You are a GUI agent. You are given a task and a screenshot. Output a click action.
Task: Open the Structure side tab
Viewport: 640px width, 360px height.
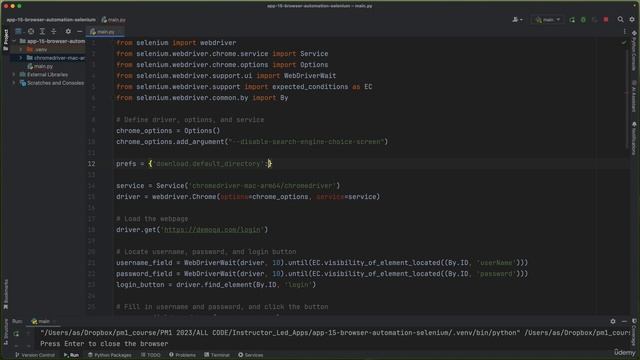[6, 332]
